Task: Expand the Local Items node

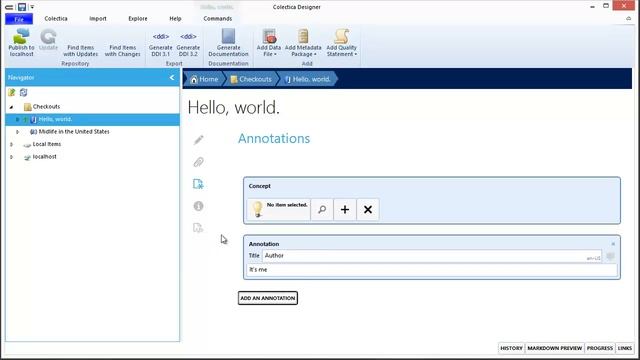Action: coord(11,144)
